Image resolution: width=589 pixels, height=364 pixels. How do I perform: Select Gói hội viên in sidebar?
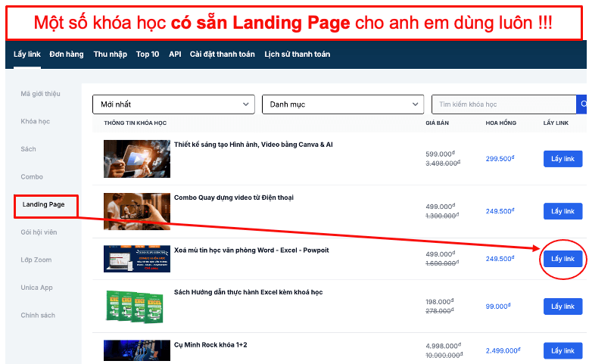click(39, 232)
